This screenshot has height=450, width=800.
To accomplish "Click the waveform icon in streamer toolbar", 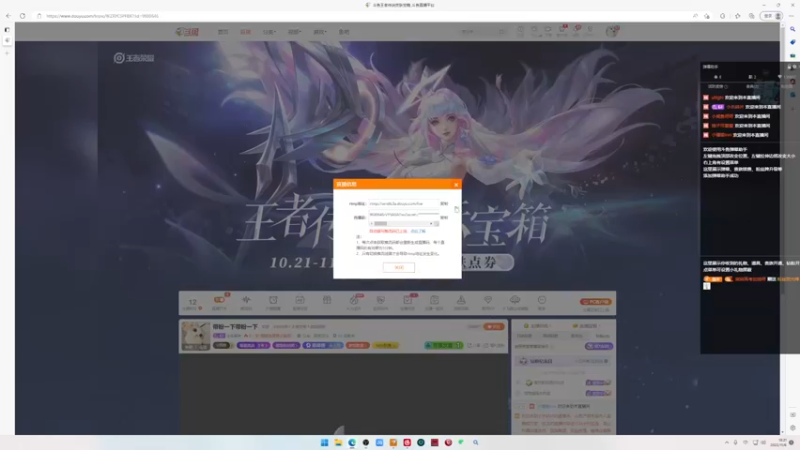I will pyautogui.click(x=246, y=301).
